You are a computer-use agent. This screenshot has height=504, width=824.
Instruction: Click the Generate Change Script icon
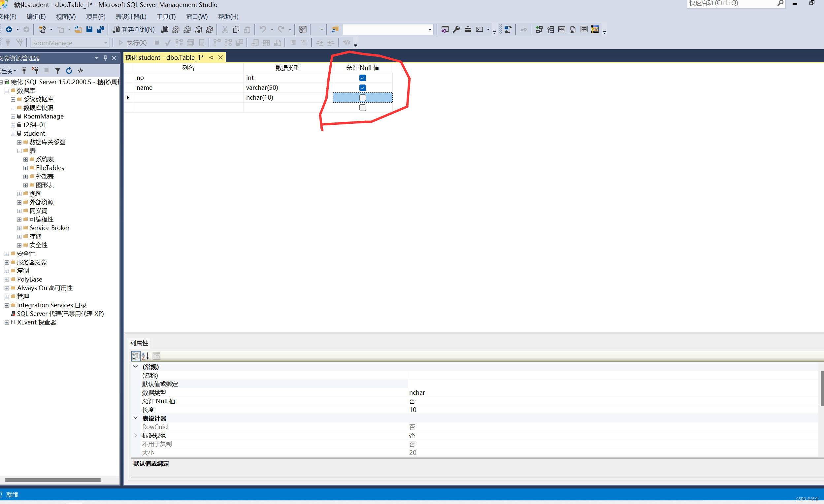(508, 29)
